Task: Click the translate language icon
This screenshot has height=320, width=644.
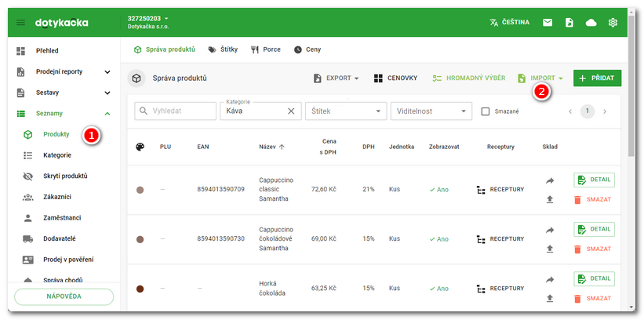Action: pos(493,23)
